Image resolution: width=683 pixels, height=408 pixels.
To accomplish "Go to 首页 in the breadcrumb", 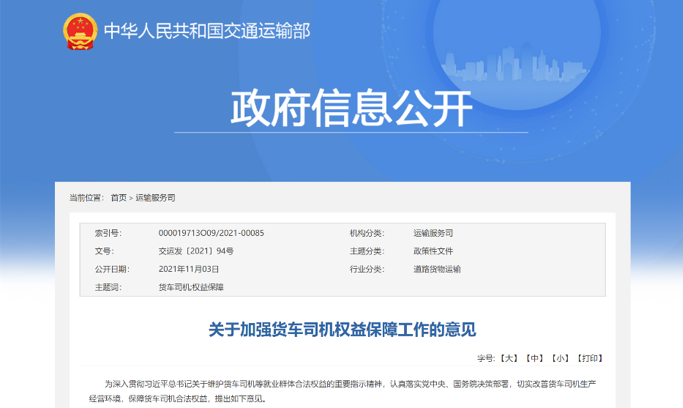I will point(118,198).
